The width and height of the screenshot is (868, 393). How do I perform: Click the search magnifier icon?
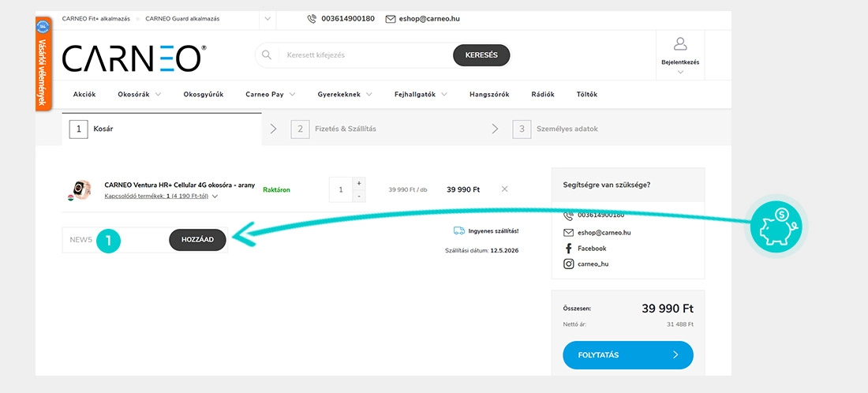pyautogui.click(x=266, y=54)
